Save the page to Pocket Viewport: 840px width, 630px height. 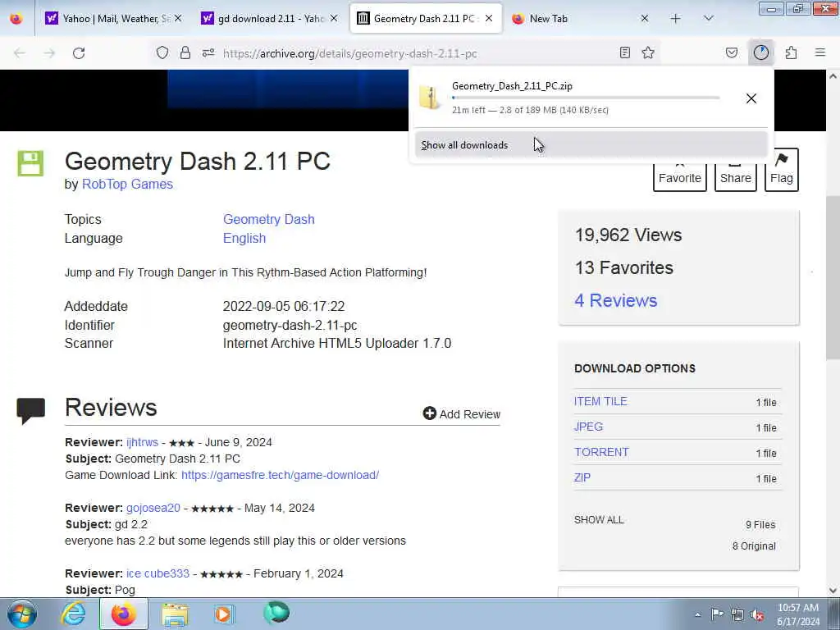pyautogui.click(x=732, y=52)
